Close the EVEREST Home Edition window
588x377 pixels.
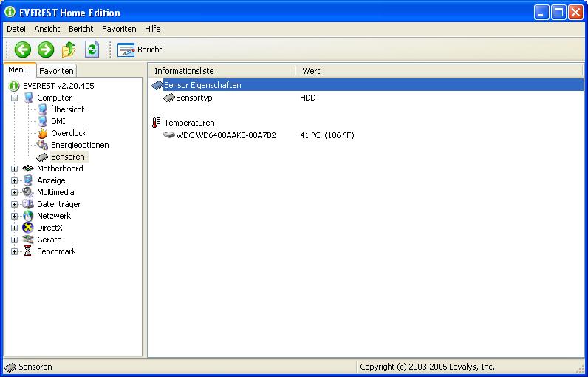[575, 13]
